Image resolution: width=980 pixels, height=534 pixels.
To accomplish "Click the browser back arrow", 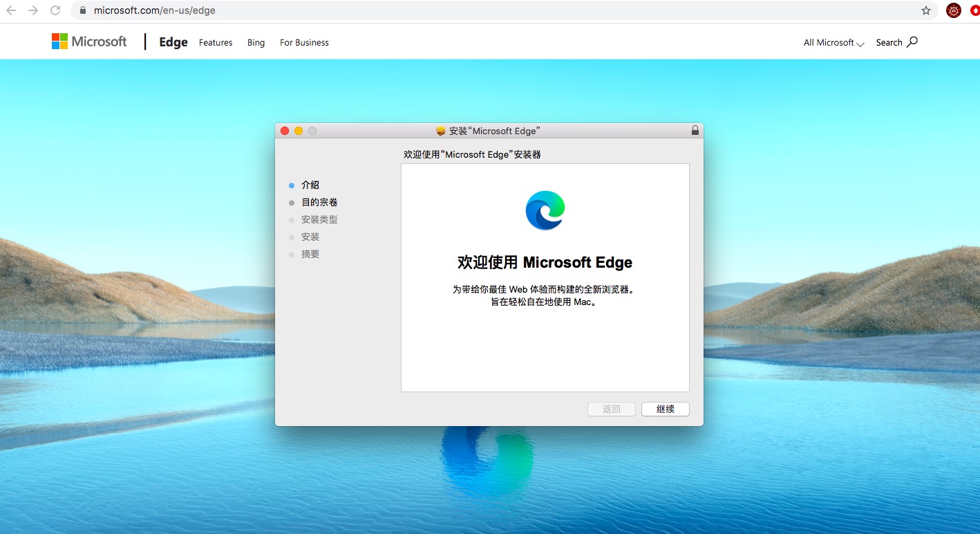I will click(x=11, y=10).
